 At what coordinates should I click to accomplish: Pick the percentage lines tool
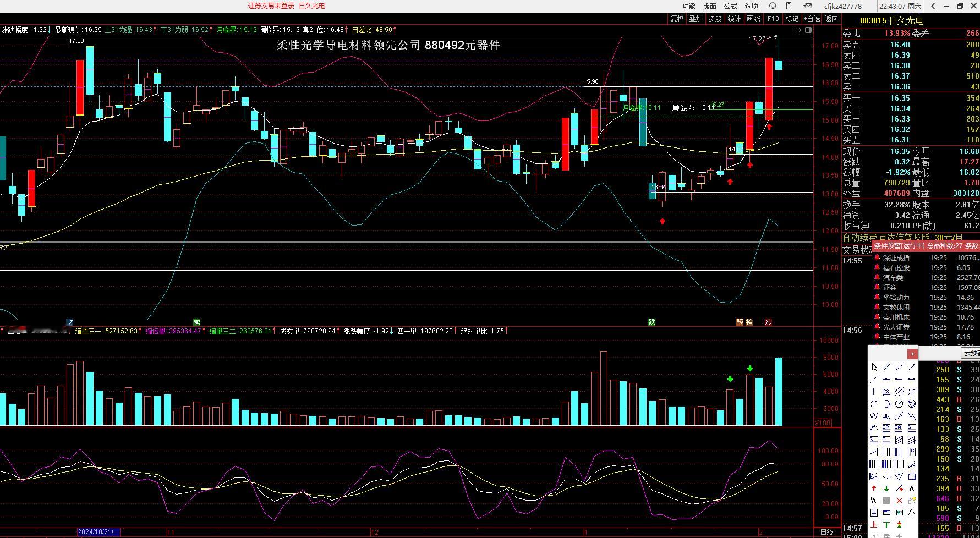pos(874,440)
